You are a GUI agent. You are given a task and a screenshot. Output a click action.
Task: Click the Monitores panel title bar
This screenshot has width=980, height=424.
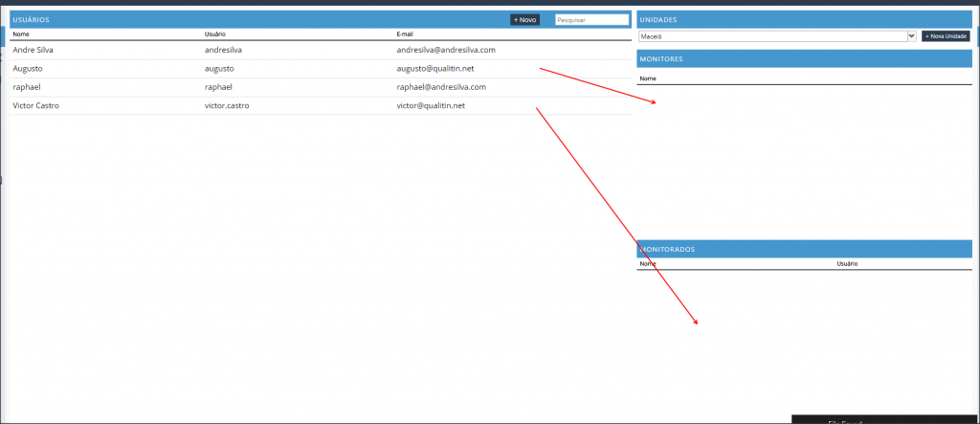(804, 59)
